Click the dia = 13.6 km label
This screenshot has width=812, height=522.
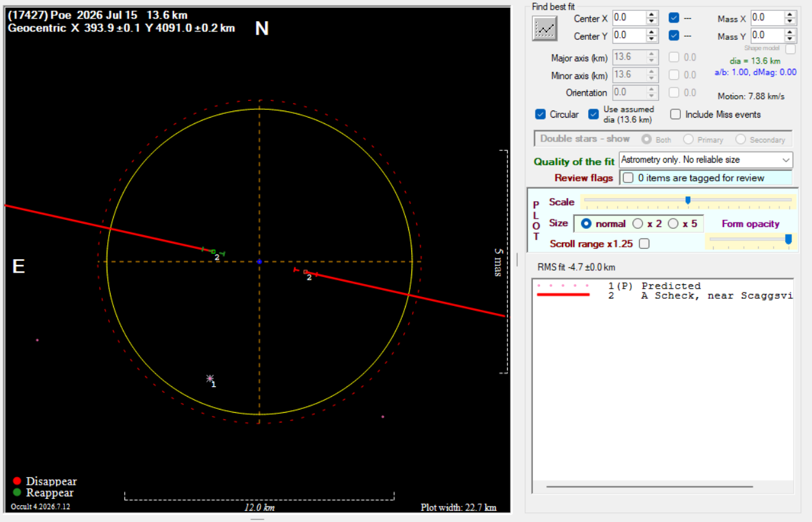point(755,61)
